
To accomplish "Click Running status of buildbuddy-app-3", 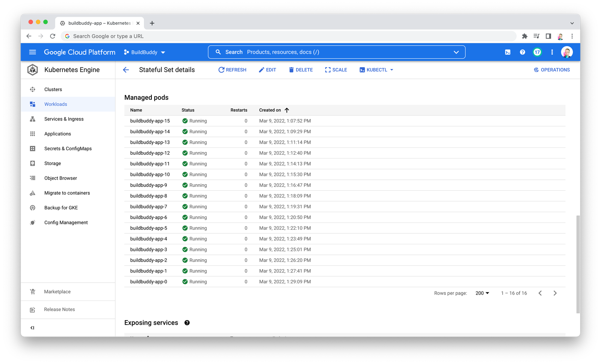I will pos(195,250).
